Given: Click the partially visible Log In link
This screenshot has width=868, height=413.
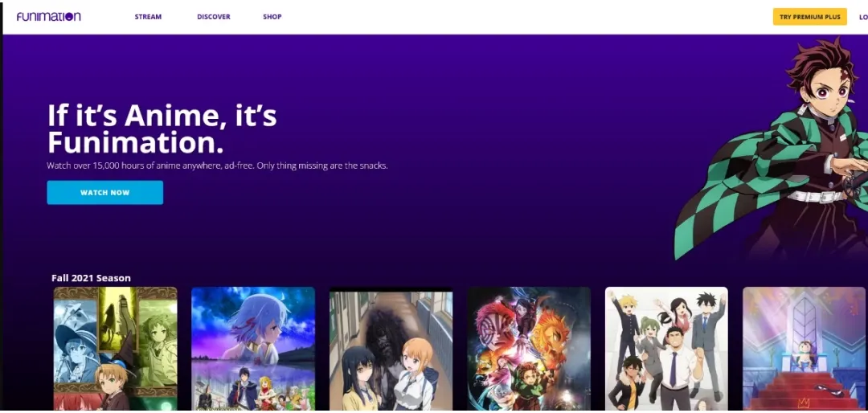Looking at the screenshot, I should 862,17.
